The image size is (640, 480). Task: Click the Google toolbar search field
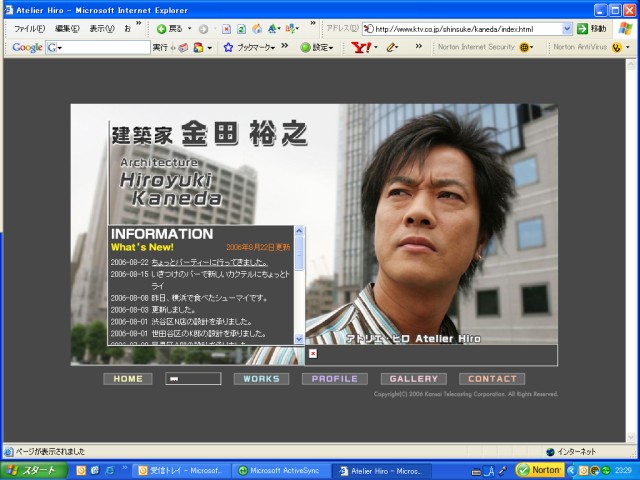coord(98,48)
